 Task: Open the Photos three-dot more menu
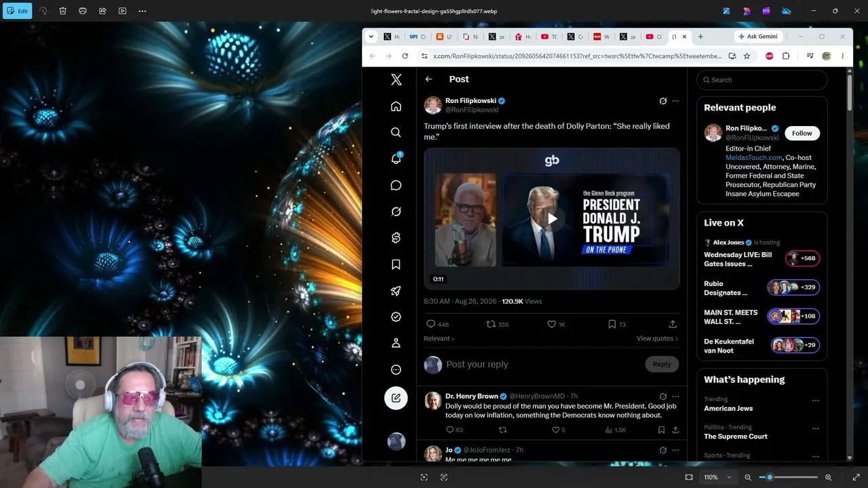pyautogui.click(x=142, y=11)
